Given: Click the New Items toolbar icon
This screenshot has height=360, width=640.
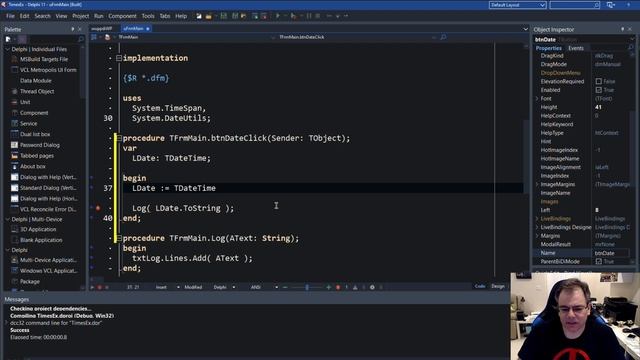Looking at the screenshot, I should pos(199,16).
